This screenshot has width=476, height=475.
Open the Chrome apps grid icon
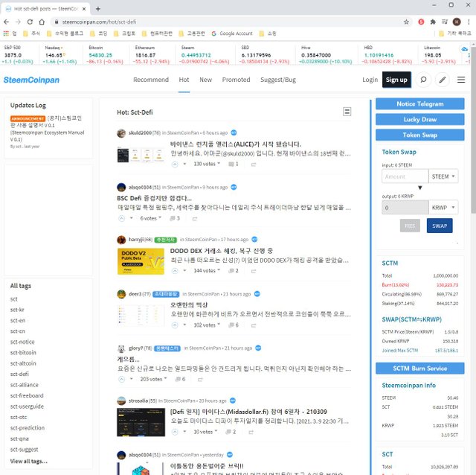[6, 34]
